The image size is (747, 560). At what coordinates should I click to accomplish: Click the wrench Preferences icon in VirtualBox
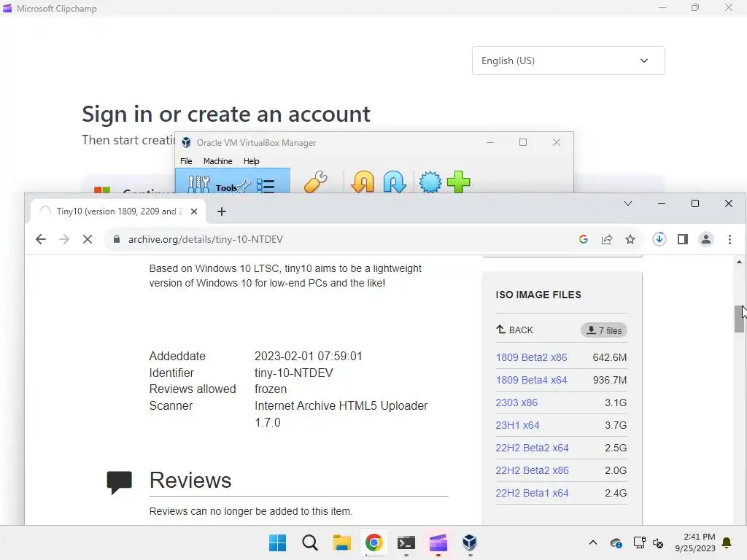[315, 182]
